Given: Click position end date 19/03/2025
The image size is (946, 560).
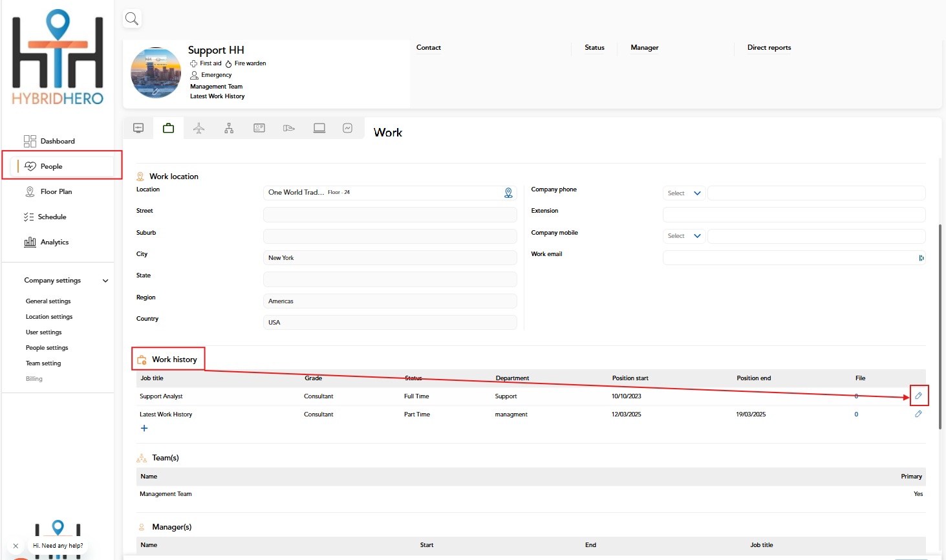Looking at the screenshot, I should tap(751, 415).
